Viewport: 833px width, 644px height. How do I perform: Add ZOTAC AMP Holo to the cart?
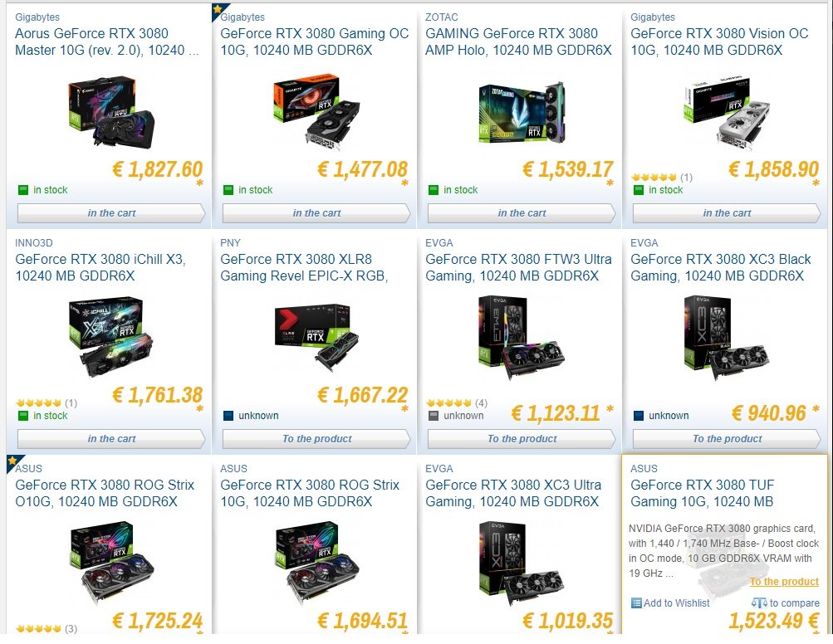coord(522,213)
